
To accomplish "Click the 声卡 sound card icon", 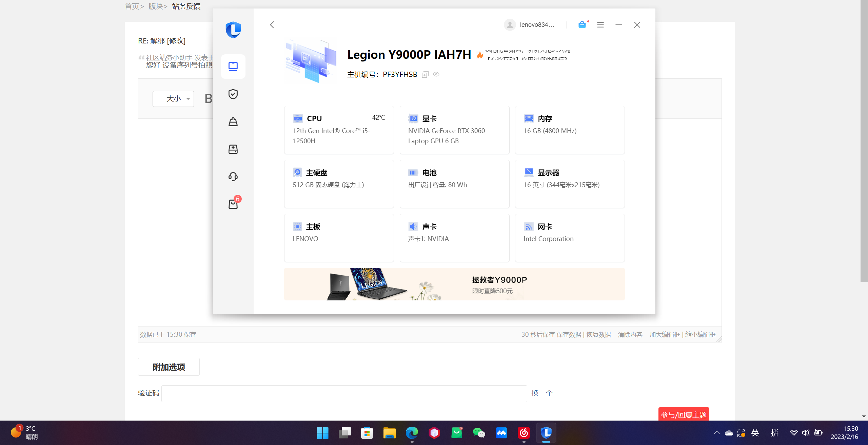I will tap(413, 226).
